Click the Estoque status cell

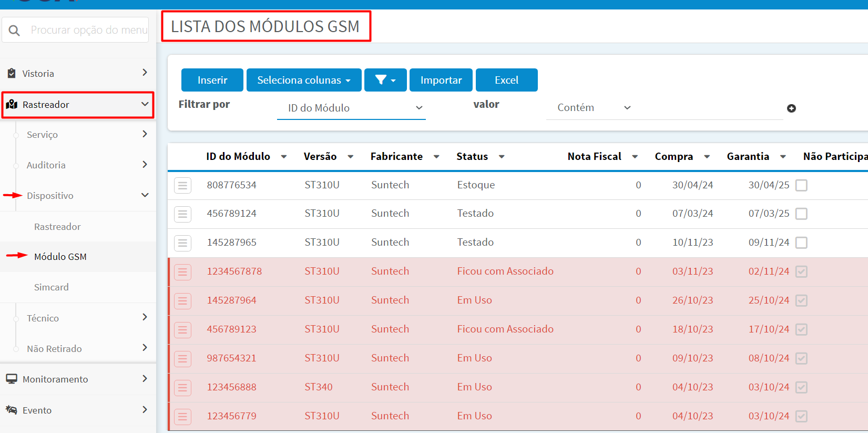476,185
